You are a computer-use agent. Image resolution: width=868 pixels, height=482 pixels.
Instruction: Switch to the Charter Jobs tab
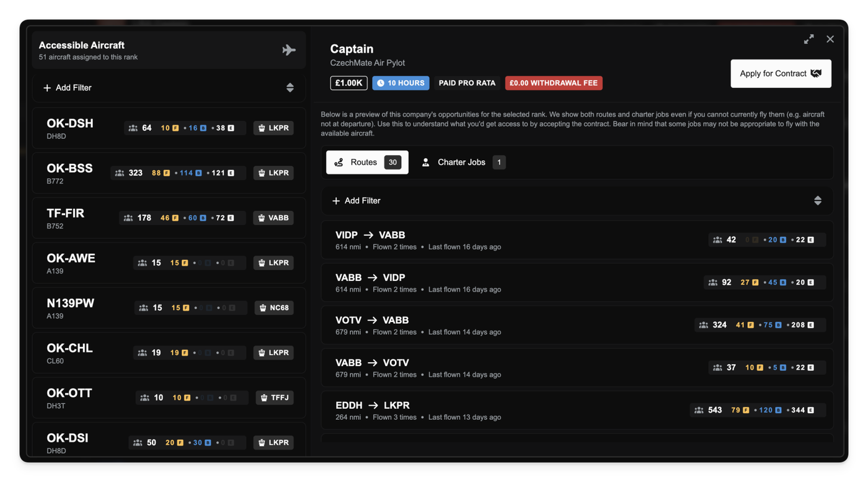[463, 163]
